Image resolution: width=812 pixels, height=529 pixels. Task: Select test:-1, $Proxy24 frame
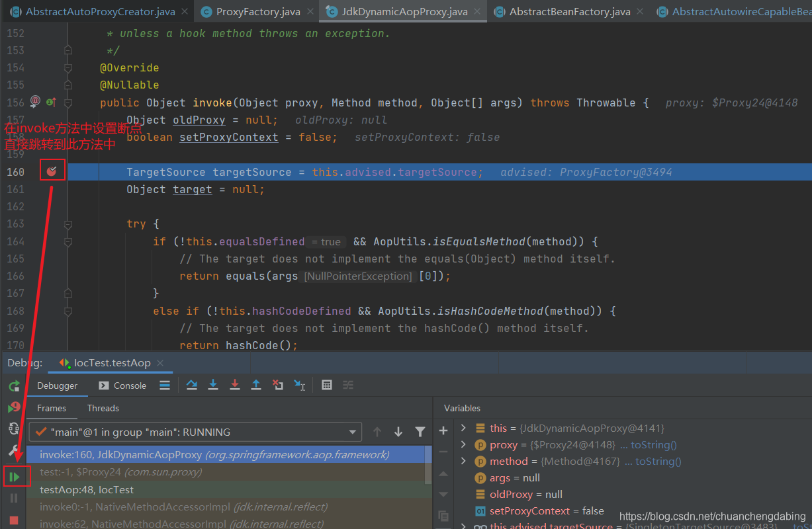point(225,471)
